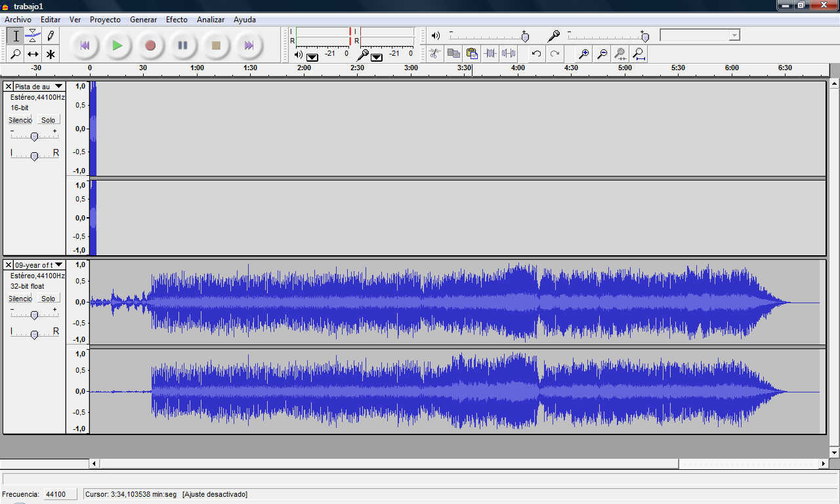
Task: Click the input level meter bars
Action: tap(387, 36)
